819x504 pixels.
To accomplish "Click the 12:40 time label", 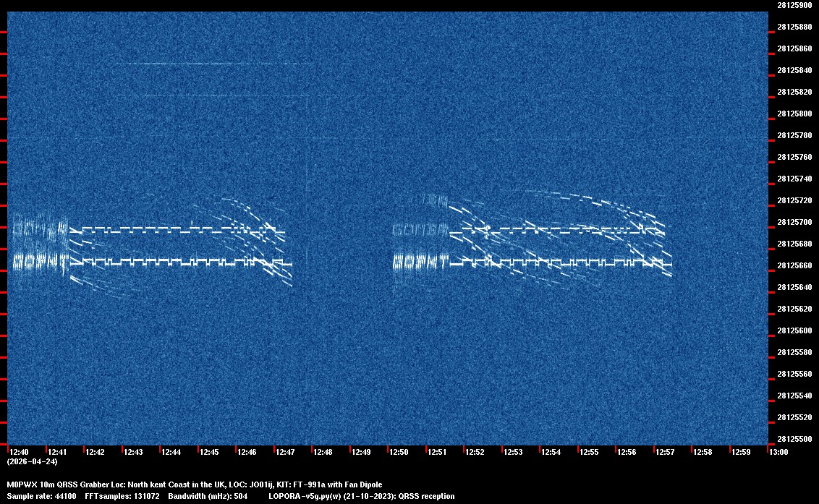I will (x=20, y=452).
